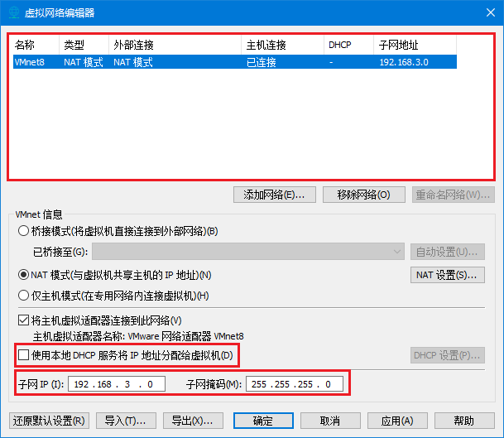The height and width of the screenshot is (438, 504).
Task: Click 添加网络 button
Action: 274,195
